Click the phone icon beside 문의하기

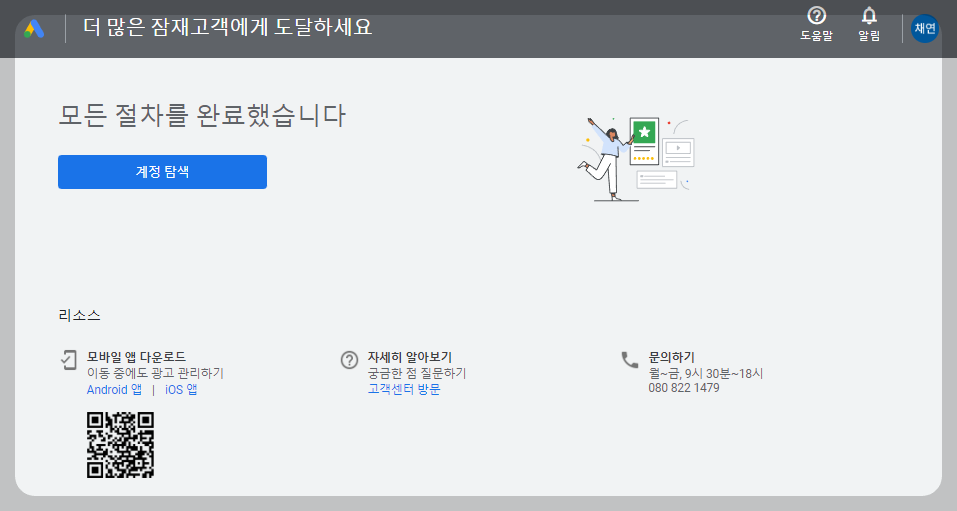pos(629,360)
